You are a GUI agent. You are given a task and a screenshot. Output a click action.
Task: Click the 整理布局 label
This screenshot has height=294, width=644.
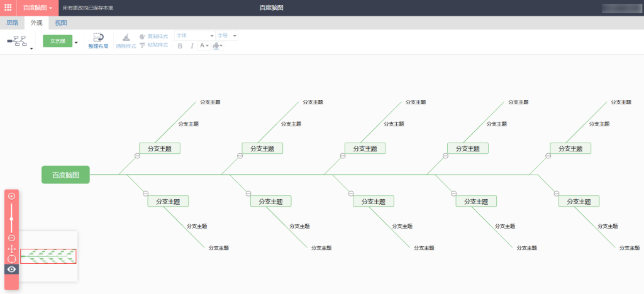click(98, 46)
